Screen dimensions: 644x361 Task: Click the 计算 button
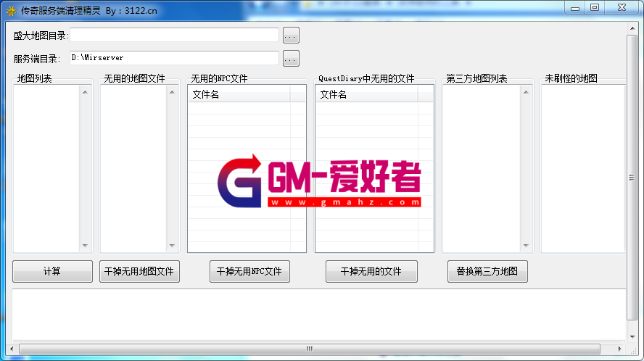tap(52, 271)
